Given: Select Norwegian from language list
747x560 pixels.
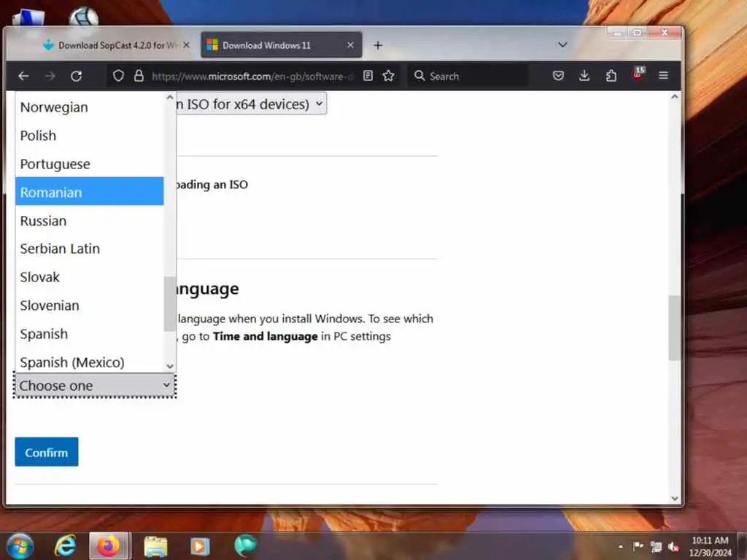Looking at the screenshot, I should [90, 107].
